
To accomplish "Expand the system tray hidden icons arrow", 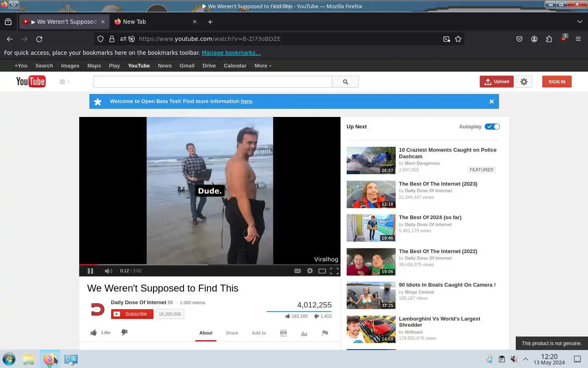I will point(526,359).
